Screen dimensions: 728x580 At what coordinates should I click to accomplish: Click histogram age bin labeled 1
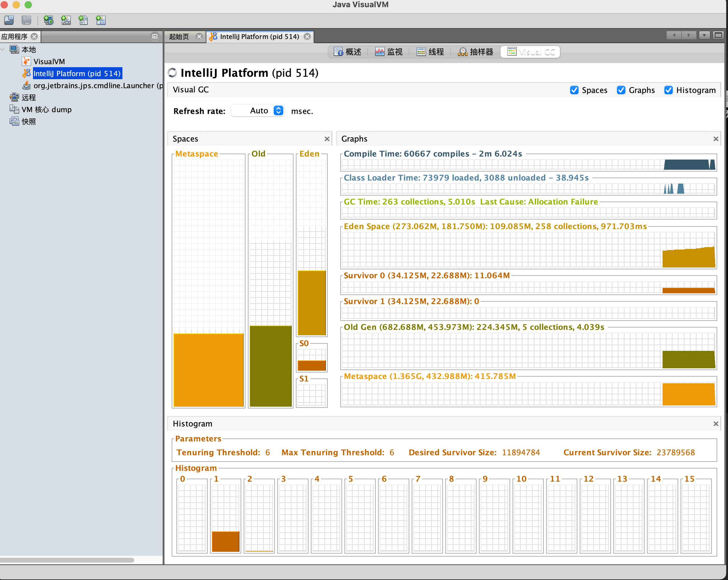click(x=226, y=516)
